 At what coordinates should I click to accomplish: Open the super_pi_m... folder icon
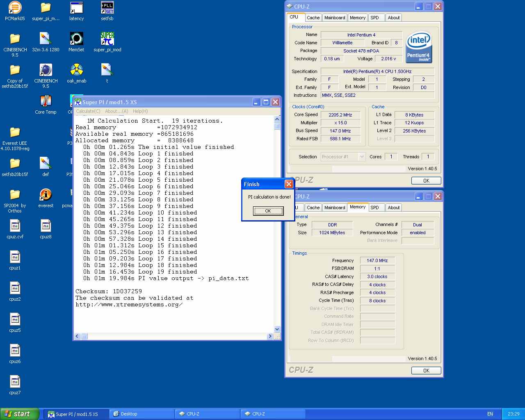pyautogui.click(x=46, y=11)
